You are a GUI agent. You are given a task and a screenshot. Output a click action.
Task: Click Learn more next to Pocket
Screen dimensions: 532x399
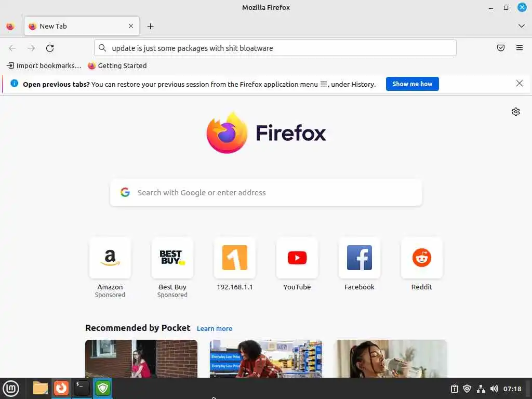tap(215, 328)
